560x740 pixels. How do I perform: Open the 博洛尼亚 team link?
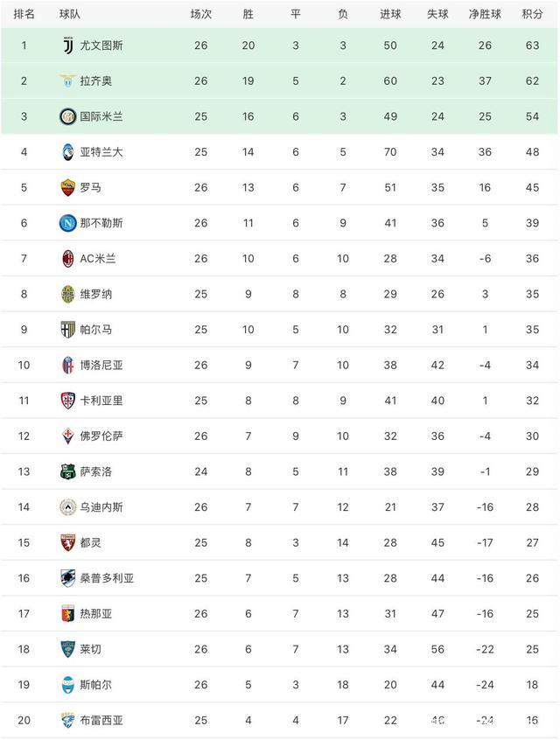click(101, 365)
